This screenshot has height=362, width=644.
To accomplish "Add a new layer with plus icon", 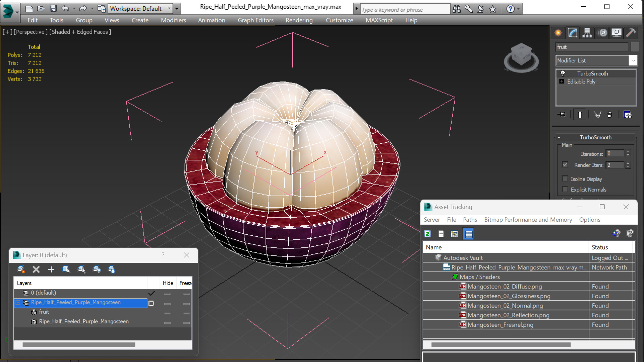I will pos(51,269).
